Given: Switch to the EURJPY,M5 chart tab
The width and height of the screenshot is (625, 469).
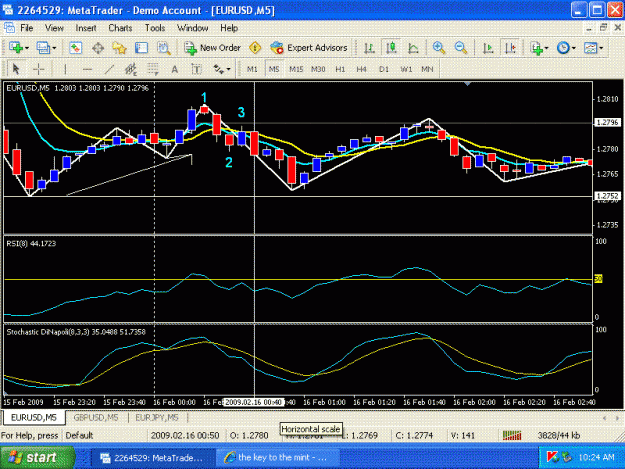Looking at the screenshot, I should pos(157,418).
